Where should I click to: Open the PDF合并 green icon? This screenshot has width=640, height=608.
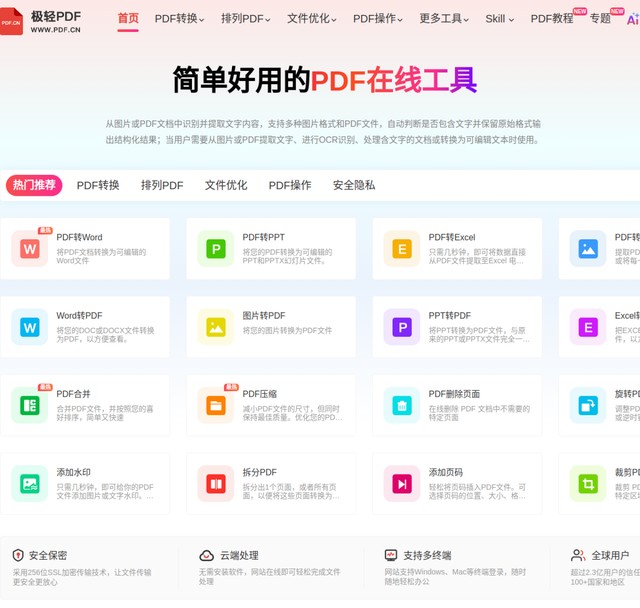(30, 405)
